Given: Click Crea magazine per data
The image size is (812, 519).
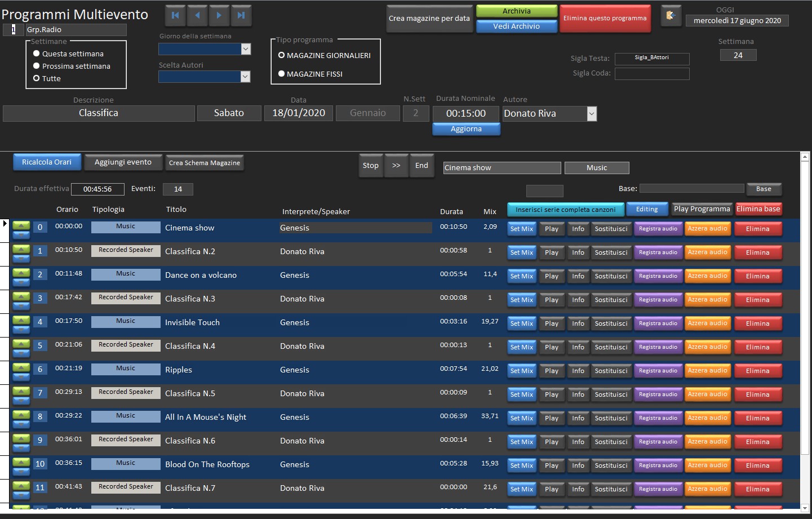Looking at the screenshot, I should pos(429,18).
